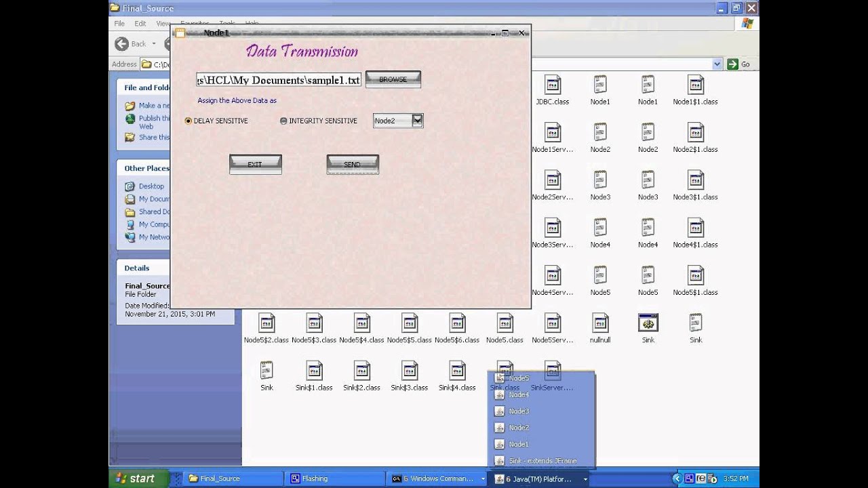This screenshot has width=868, height=488.
Task: Choose the INTEGRITY SENSITIVE radio option
Action: [319, 121]
